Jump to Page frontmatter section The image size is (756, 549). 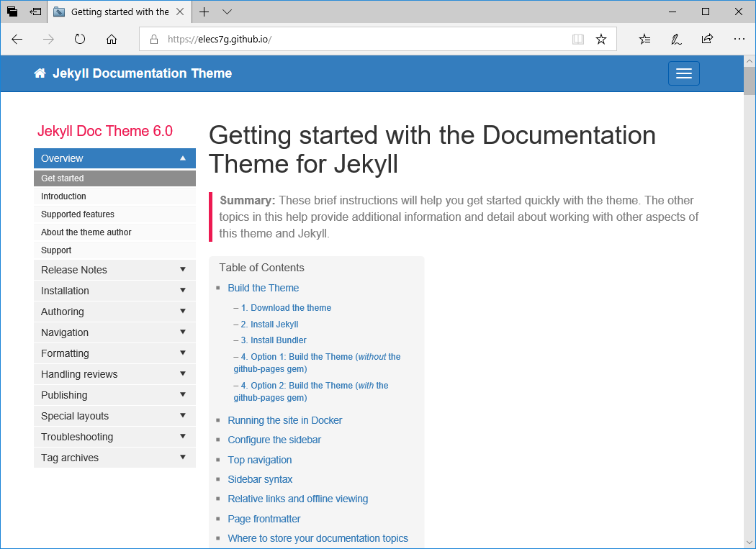click(x=264, y=519)
